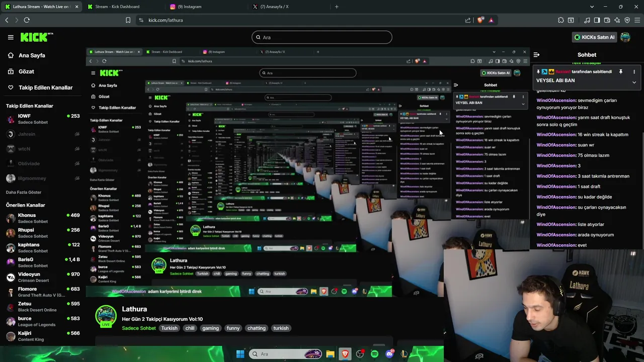Expand Daha Fazla Göster
The height and width of the screenshot is (362, 644).
coord(24,192)
